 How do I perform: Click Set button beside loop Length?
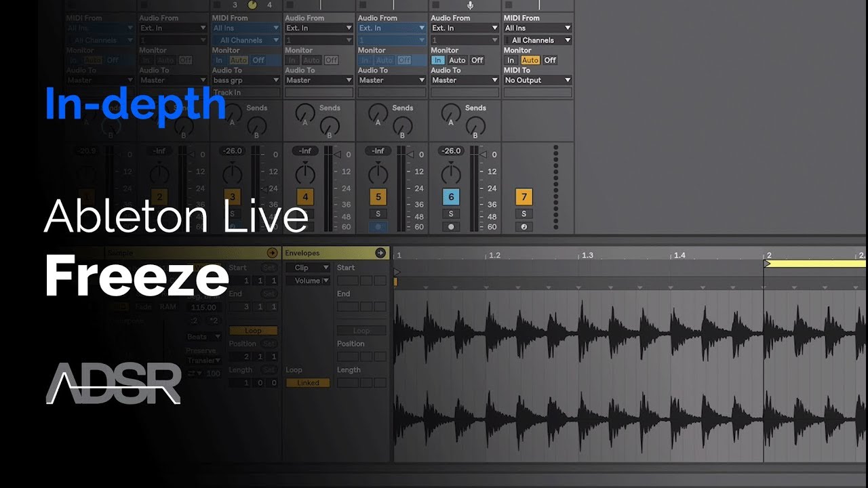[269, 370]
